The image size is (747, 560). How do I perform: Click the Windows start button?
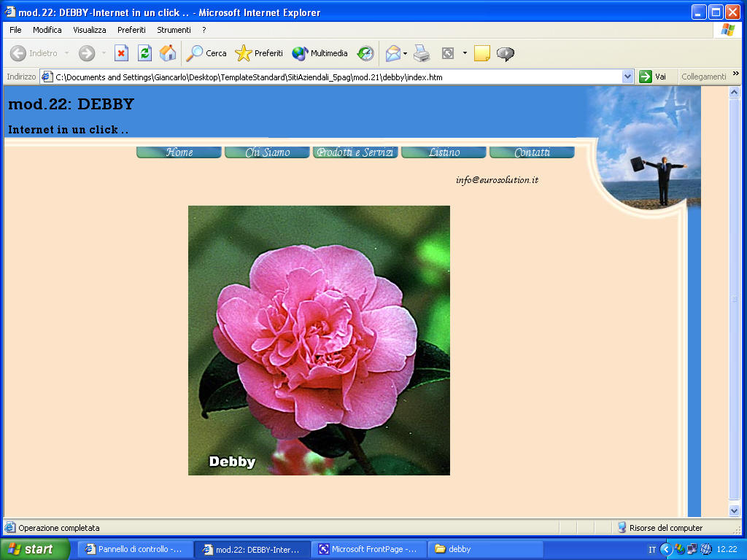(x=34, y=549)
